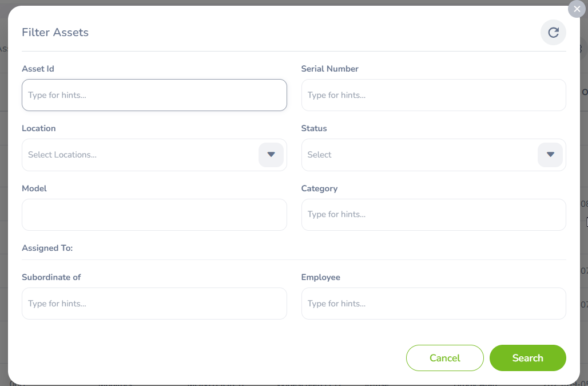Click the Subordinate of label
The image size is (588, 386).
(51, 277)
